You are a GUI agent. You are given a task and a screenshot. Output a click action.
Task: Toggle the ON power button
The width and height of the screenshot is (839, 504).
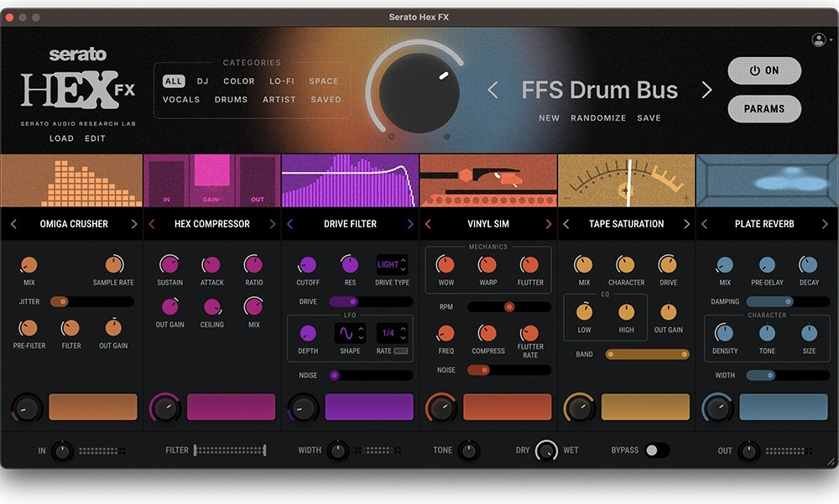coord(764,70)
